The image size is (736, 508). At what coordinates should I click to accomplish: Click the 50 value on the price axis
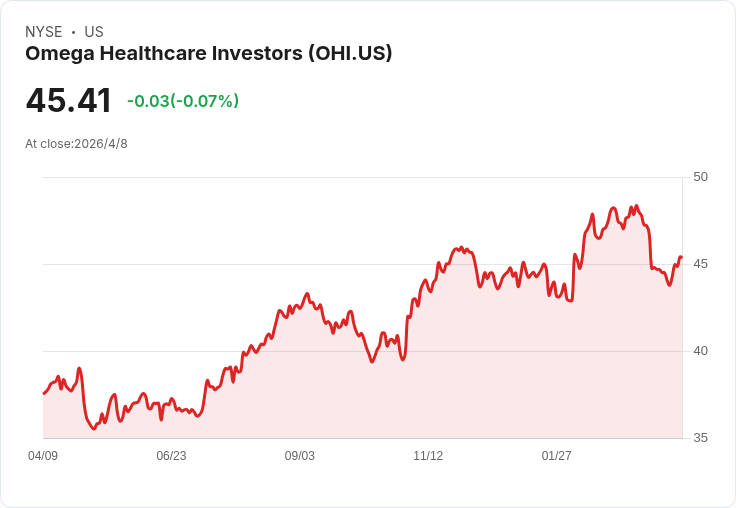click(x=700, y=177)
